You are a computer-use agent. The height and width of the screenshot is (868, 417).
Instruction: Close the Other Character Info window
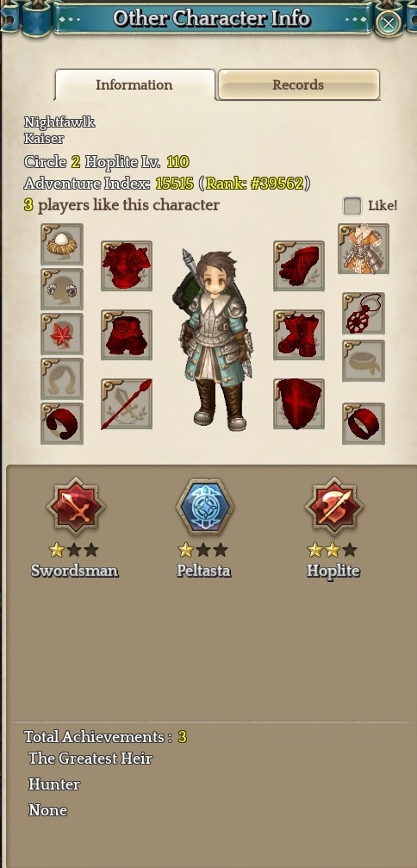[389, 23]
